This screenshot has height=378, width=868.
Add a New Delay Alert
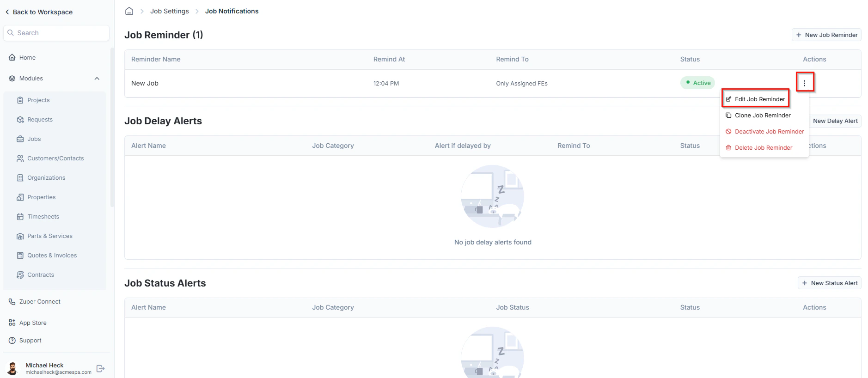[835, 121]
